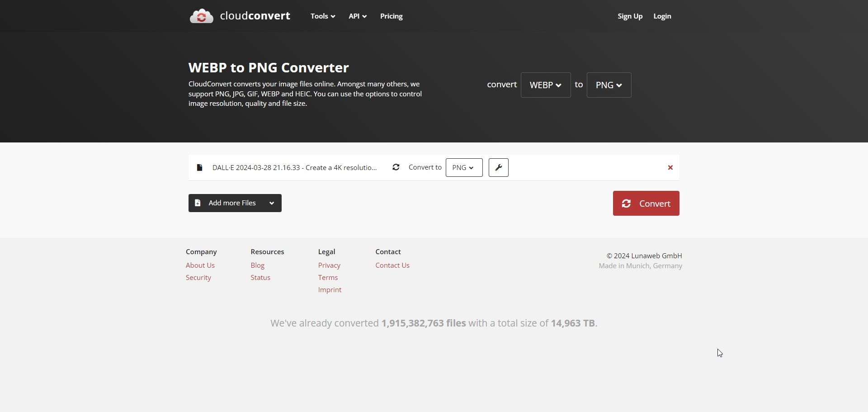Image resolution: width=868 pixels, height=412 pixels.
Task: Open the Status link
Action: 260,278
